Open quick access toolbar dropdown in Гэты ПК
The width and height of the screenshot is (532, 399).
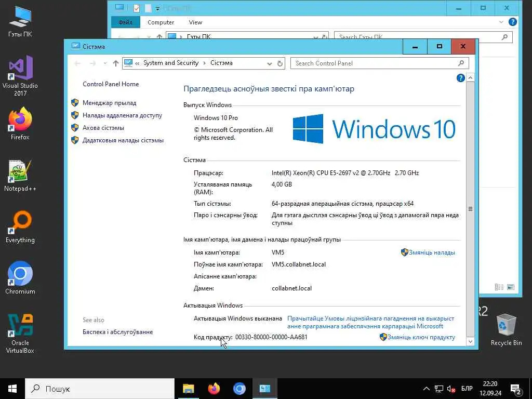(157, 8)
